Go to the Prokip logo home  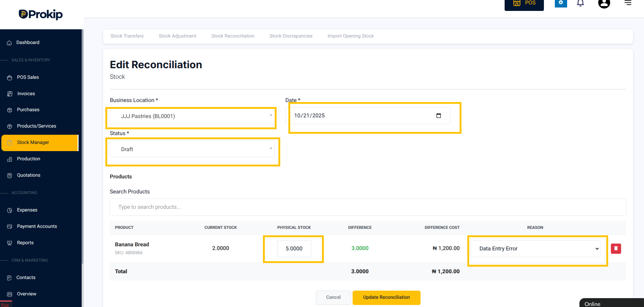[41, 14]
